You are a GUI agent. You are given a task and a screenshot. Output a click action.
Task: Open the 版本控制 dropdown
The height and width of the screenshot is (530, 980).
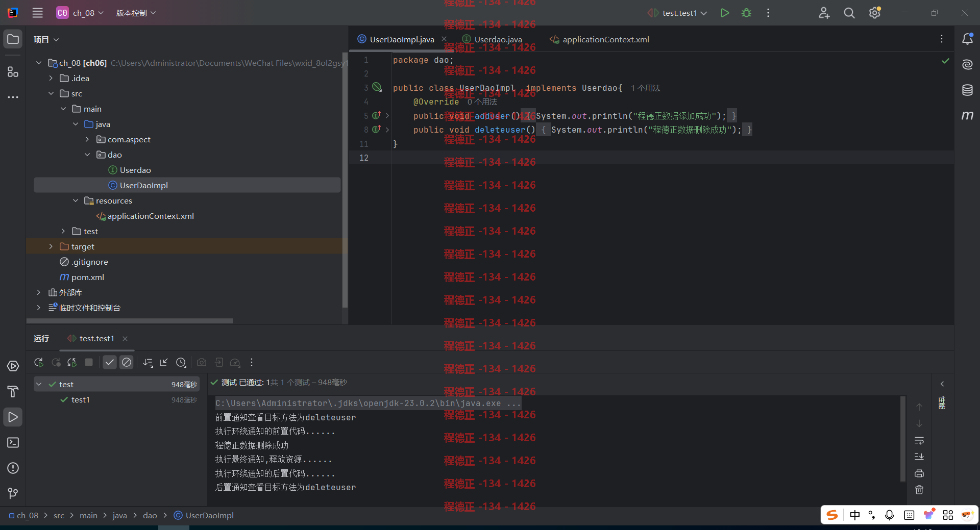pos(136,13)
